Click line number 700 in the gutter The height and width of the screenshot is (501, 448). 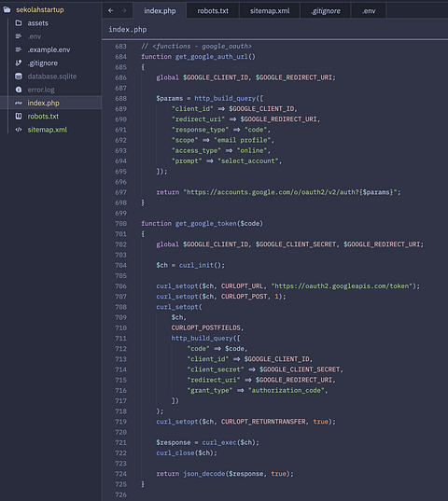[120, 223]
